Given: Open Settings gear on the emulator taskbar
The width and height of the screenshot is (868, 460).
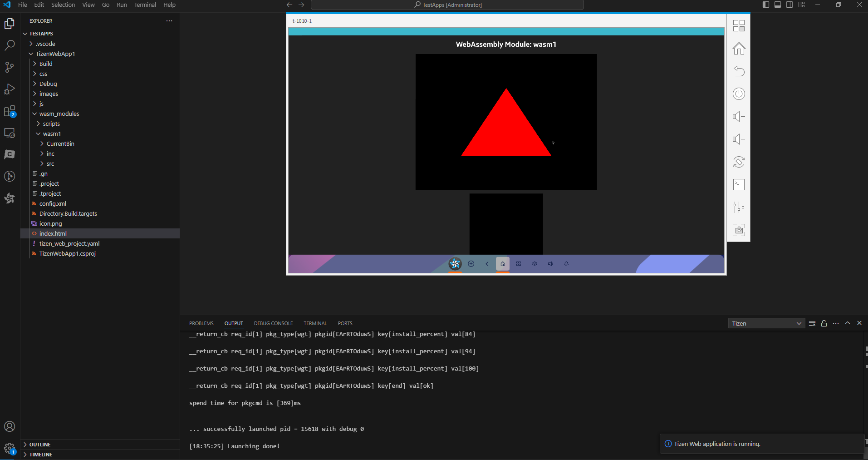Looking at the screenshot, I should click(x=535, y=263).
